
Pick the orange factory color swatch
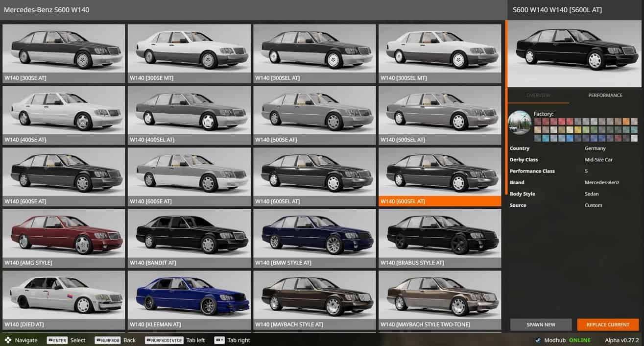tap(626, 122)
